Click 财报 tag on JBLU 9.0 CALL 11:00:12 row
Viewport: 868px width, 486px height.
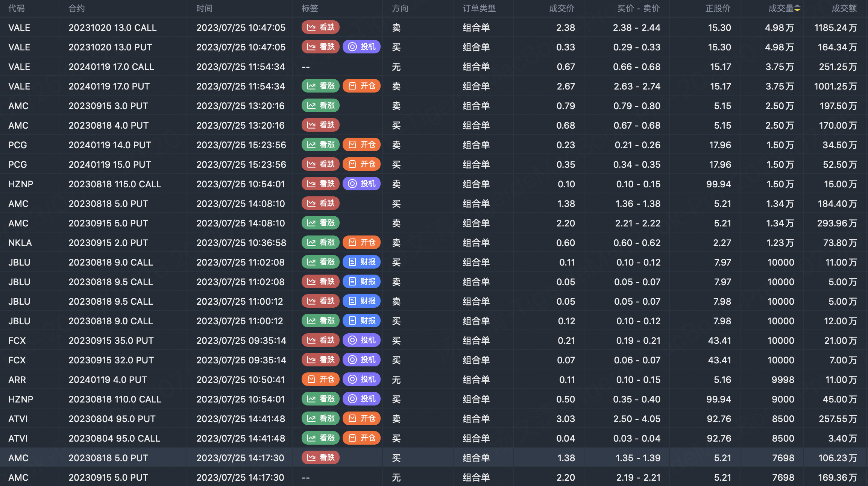tap(361, 320)
